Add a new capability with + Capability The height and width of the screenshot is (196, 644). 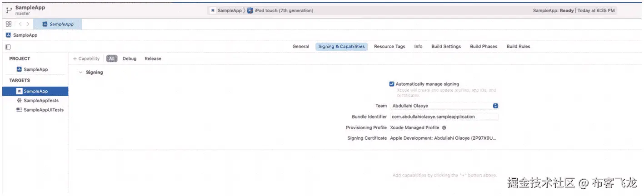click(86, 59)
